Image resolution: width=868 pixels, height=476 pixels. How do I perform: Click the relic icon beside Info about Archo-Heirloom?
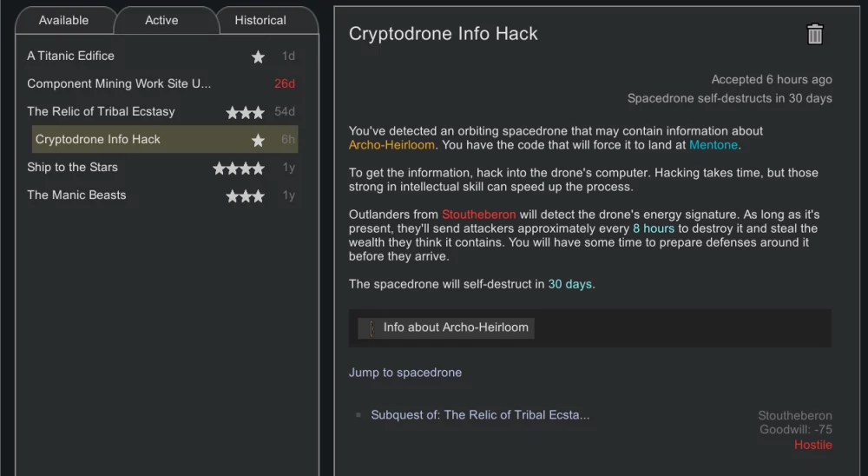tap(372, 328)
